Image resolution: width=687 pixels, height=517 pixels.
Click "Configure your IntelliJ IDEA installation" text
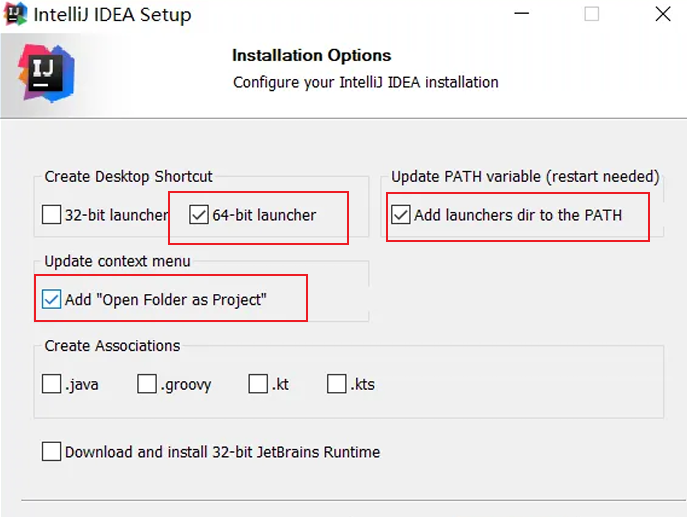click(x=366, y=82)
